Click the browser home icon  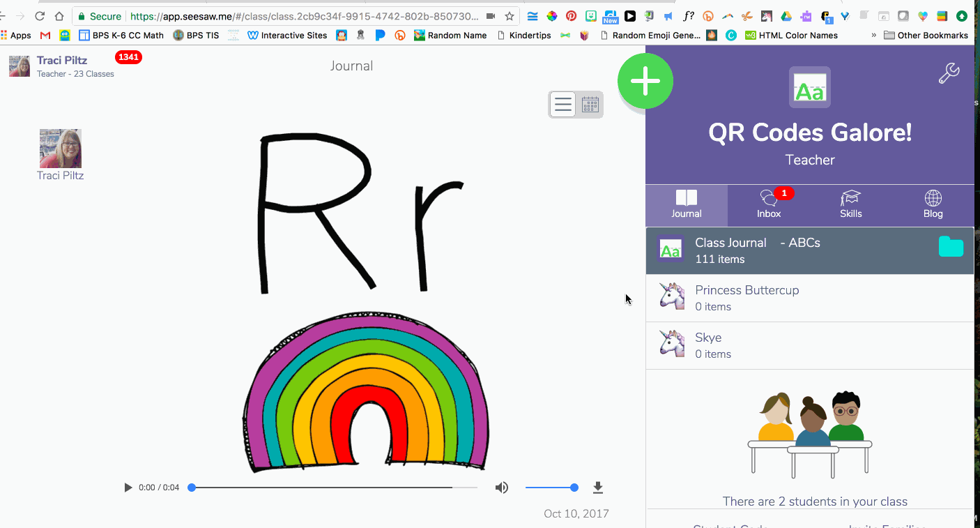click(58, 15)
